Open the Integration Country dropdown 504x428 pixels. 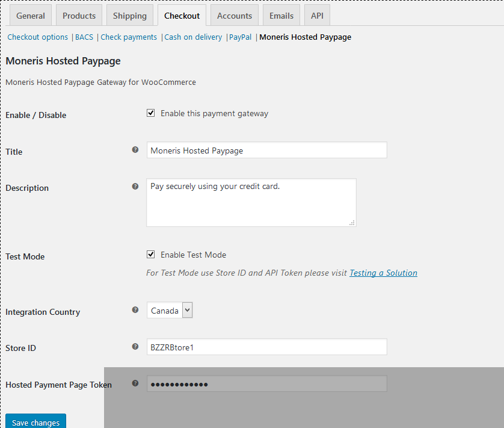pyautogui.click(x=170, y=311)
